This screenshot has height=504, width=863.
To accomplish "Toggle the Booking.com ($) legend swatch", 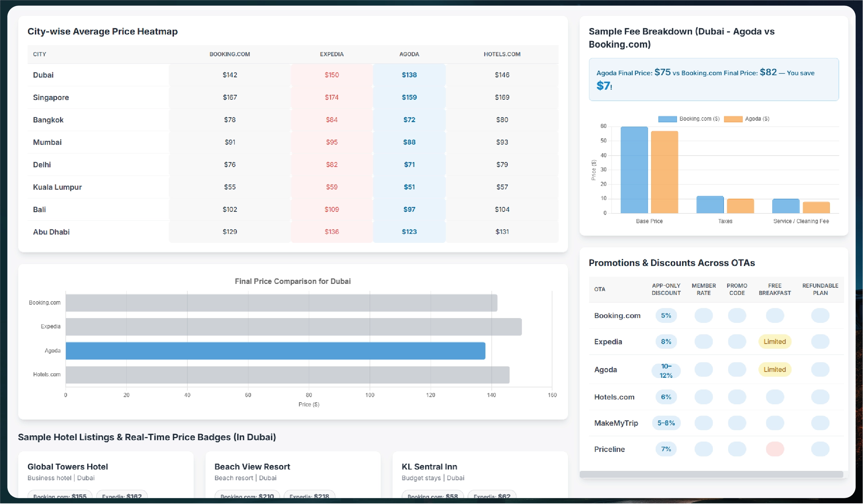I will pyautogui.click(x=667, y=119).
